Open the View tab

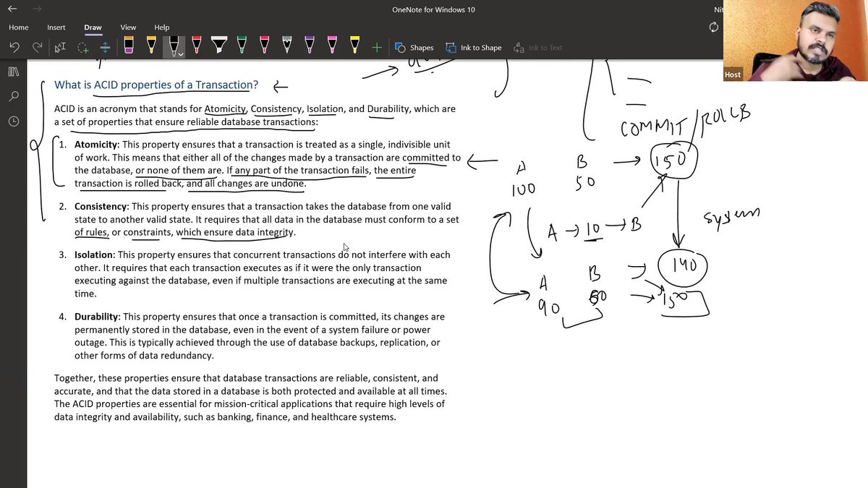coord(128,27)
